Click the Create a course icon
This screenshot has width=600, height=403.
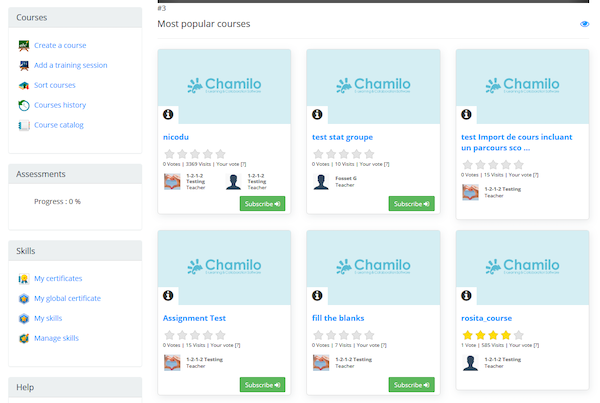click(24, 46)
